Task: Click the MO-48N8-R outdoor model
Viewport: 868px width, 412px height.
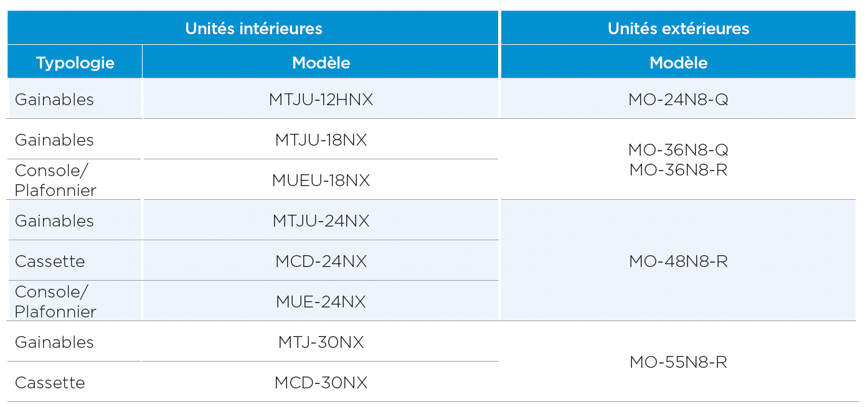Action: pyautogui.click(x=678, y=261)
